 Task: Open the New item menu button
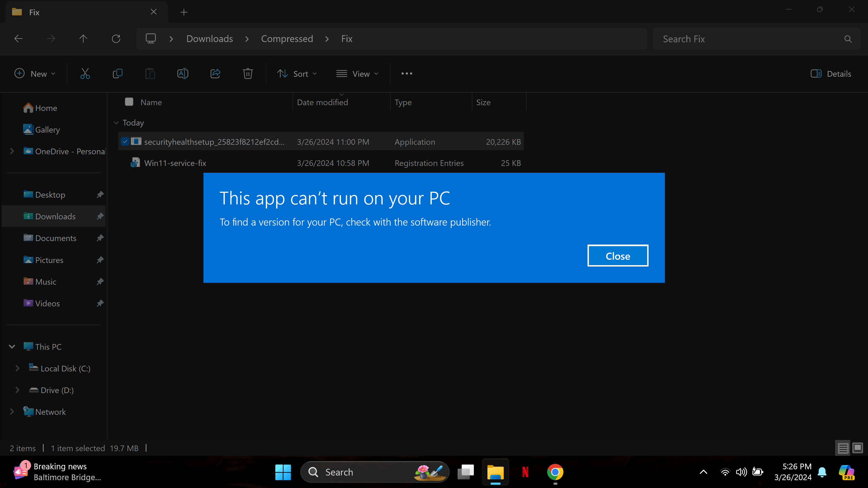[35, 73]
